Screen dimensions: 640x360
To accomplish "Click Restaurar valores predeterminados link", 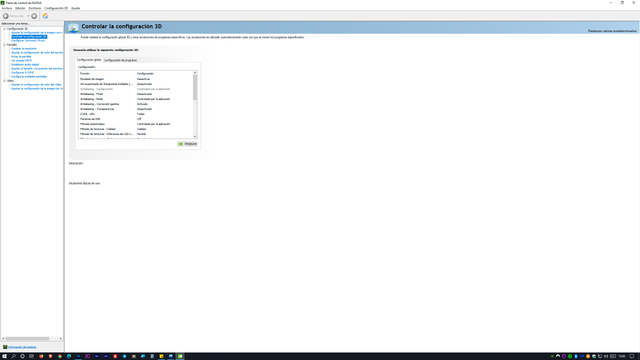I will (x=612, y=31).
